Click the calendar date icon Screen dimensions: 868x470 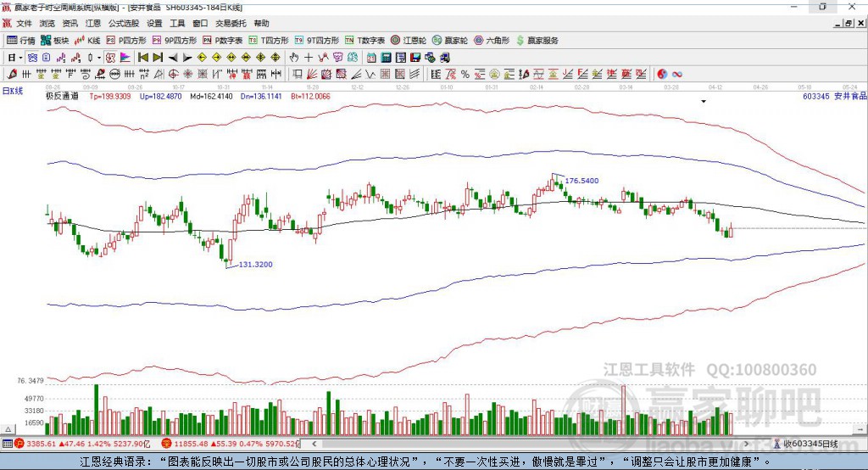pos(371,58)
